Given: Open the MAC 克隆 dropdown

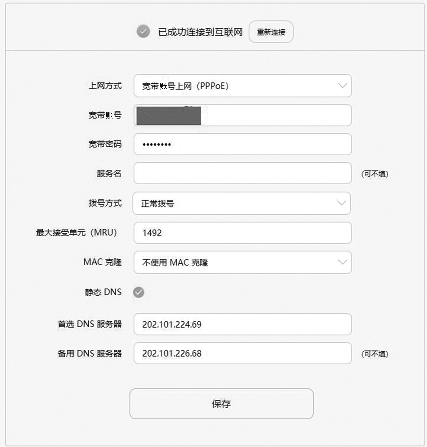Looking at the screenshot, I should click(x=242, y=262).
